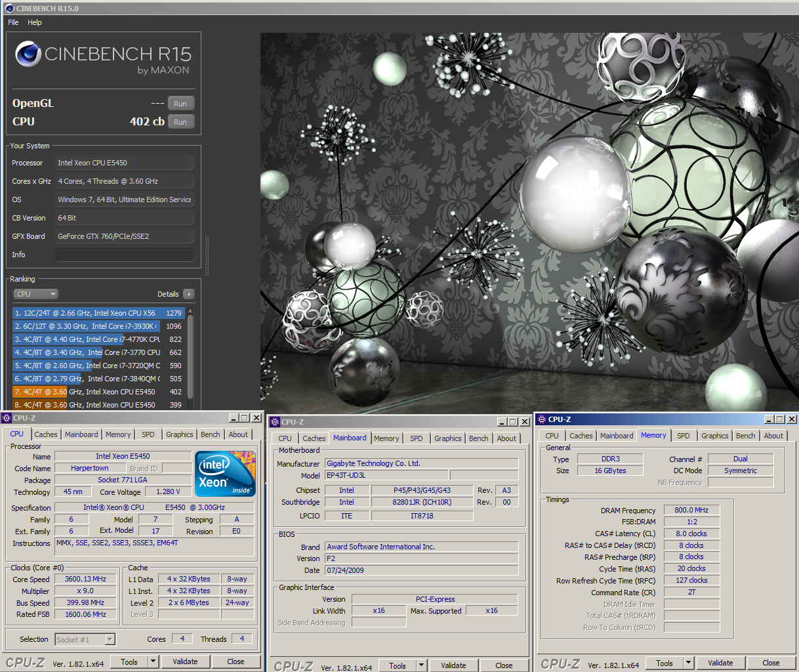Select ranking row 12C/24T Xeon X56
The height and width of the screenshot is (672, 799).
[x=98, y=313]
